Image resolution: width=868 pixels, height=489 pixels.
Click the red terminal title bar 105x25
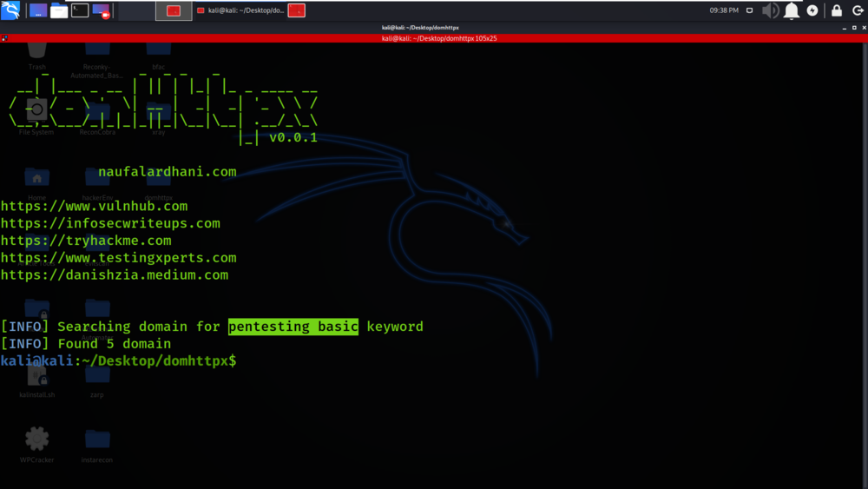click(x=438, y=38)
